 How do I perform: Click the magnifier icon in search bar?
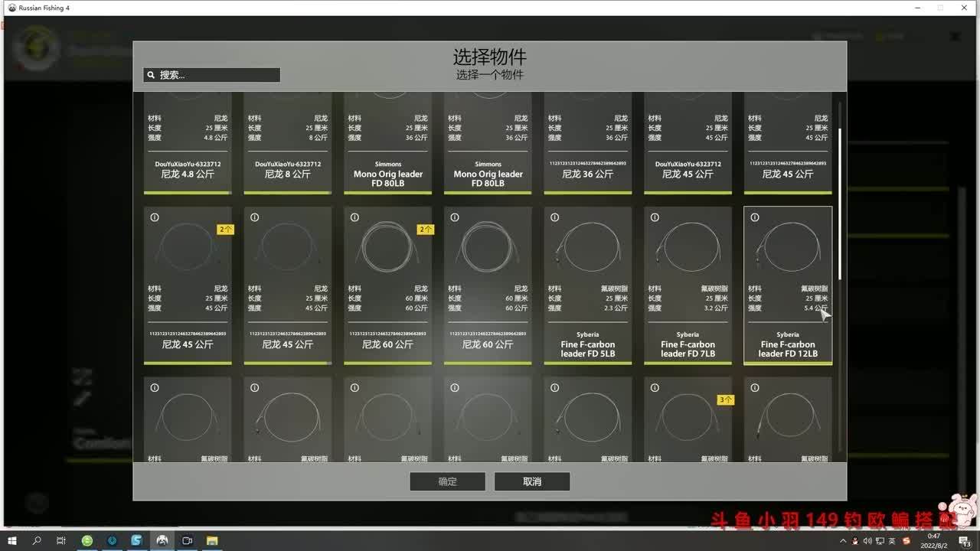pyautogui.click(x=151, y=75)
